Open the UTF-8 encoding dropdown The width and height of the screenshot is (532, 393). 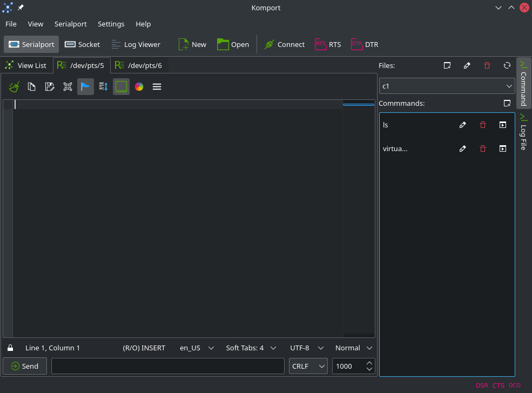[307, 348]
